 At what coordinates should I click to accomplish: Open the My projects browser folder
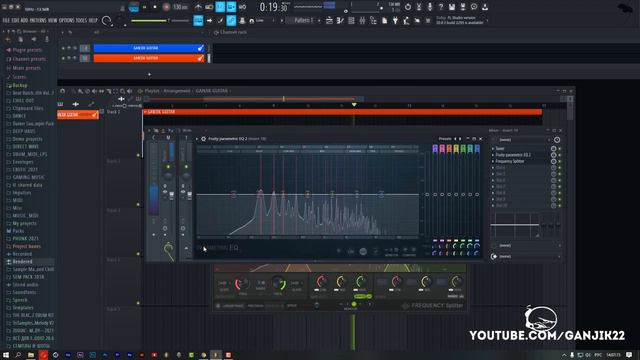[x=24, y=223]
